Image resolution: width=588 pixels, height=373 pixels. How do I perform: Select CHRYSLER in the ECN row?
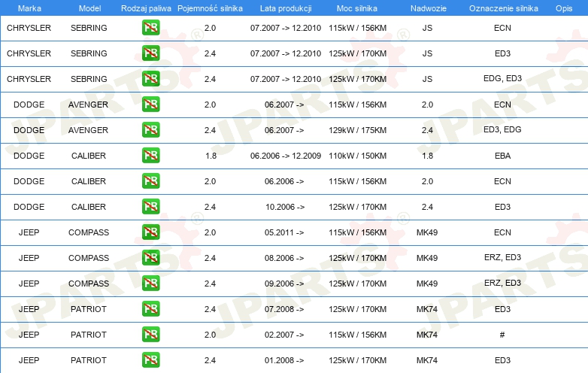click(29, 28)
